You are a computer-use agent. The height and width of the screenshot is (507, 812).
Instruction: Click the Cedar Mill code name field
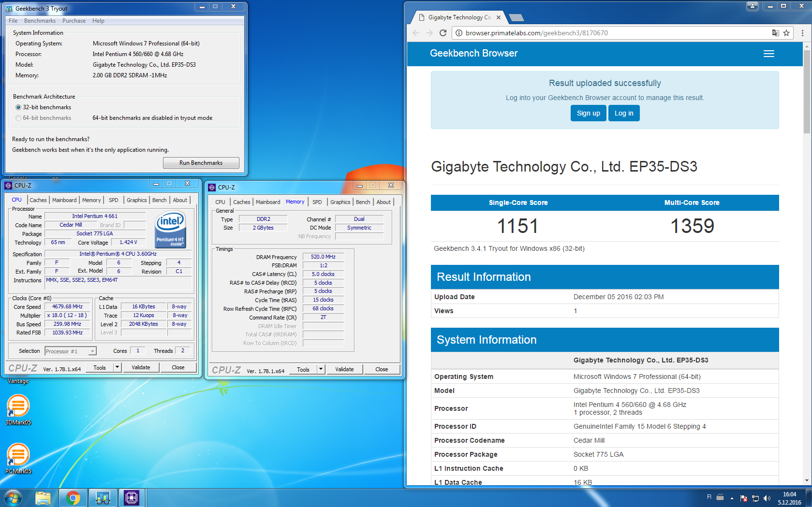coord(71,225)
